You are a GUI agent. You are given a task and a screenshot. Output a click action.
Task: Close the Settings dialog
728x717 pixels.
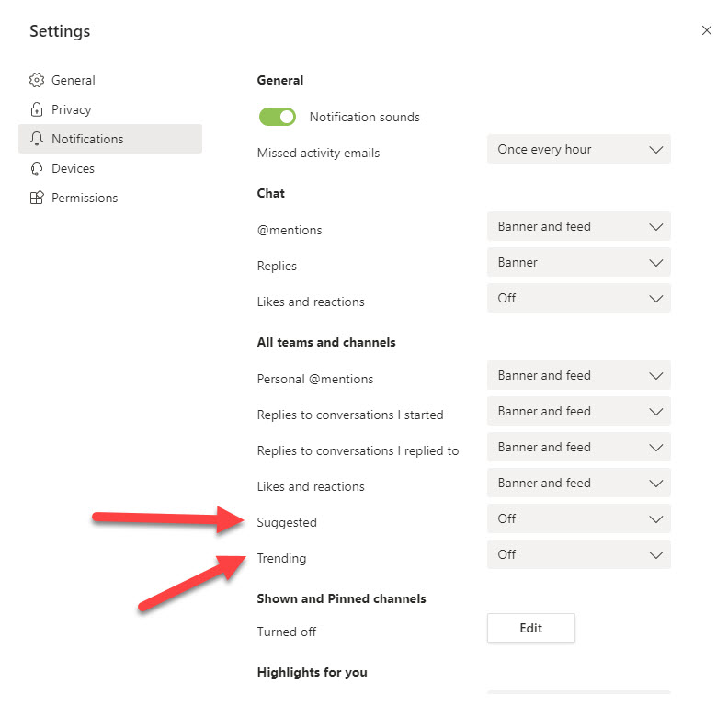pos(706,30)
